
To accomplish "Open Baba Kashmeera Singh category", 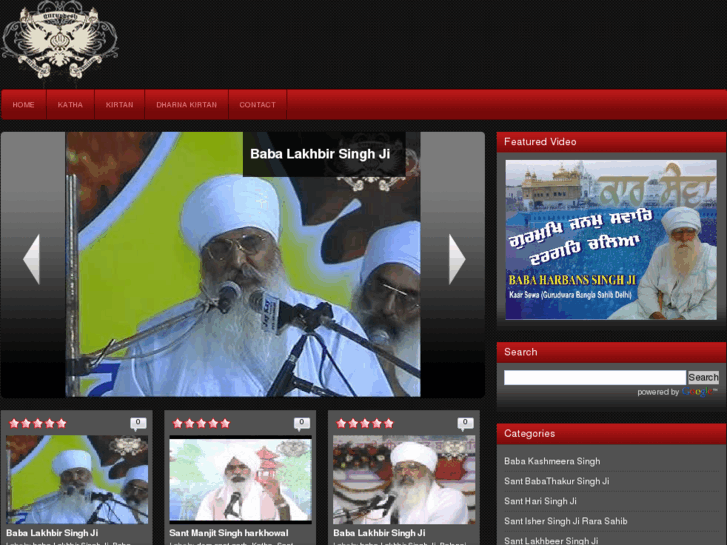I will [x=552, y=461].
